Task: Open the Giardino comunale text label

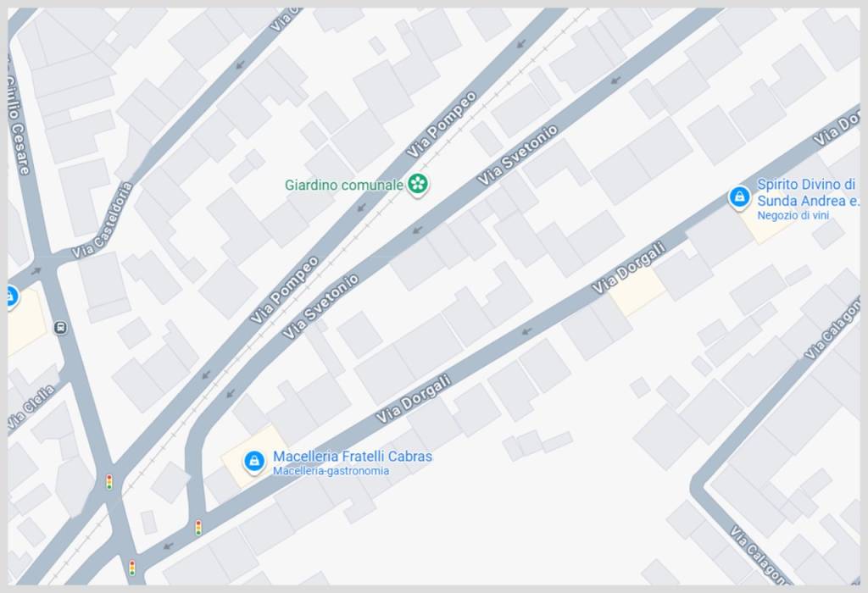Action: (x=344, y=185)
